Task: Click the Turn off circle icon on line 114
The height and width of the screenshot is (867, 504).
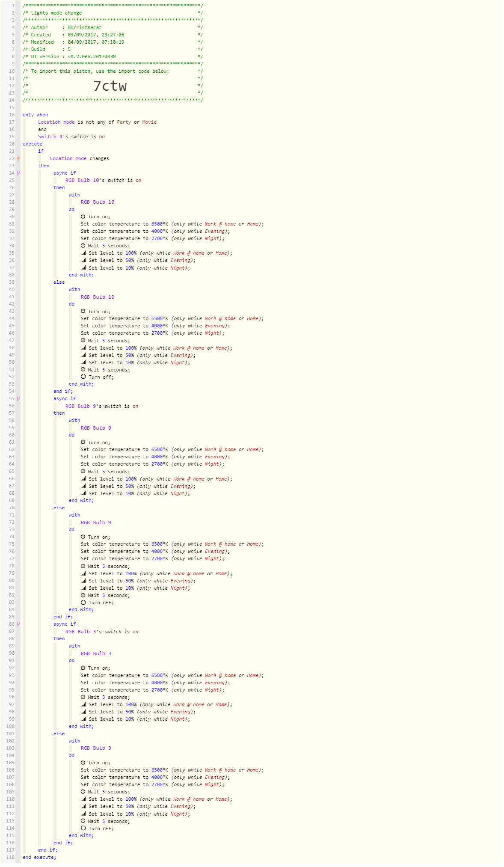Action: [x=83, y=828]
